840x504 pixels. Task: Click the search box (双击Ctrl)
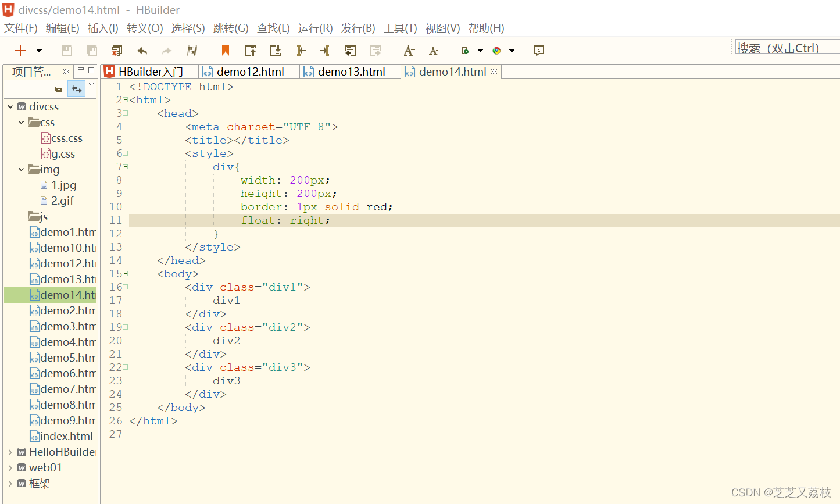tap(787, 48)
